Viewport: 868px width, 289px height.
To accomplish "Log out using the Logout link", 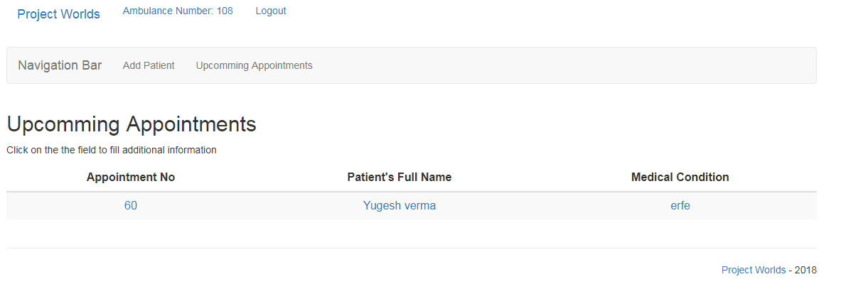I will coord(271,11).
